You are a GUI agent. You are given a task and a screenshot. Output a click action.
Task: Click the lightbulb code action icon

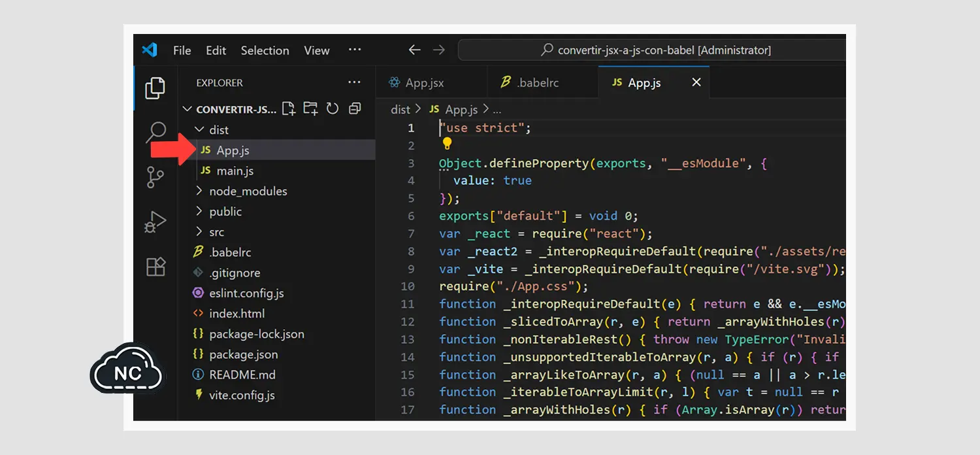pos(447,144)
